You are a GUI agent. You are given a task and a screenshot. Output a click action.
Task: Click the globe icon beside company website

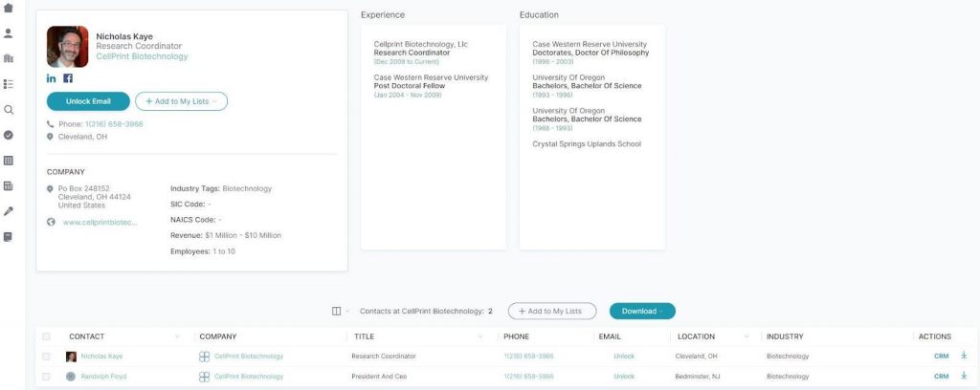(x=51, y=222)
